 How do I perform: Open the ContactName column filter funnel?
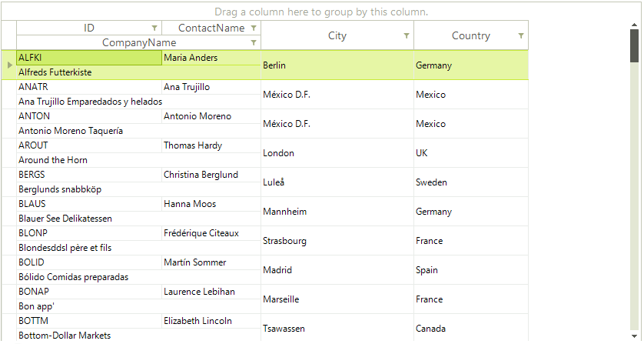tap(254, 28)
